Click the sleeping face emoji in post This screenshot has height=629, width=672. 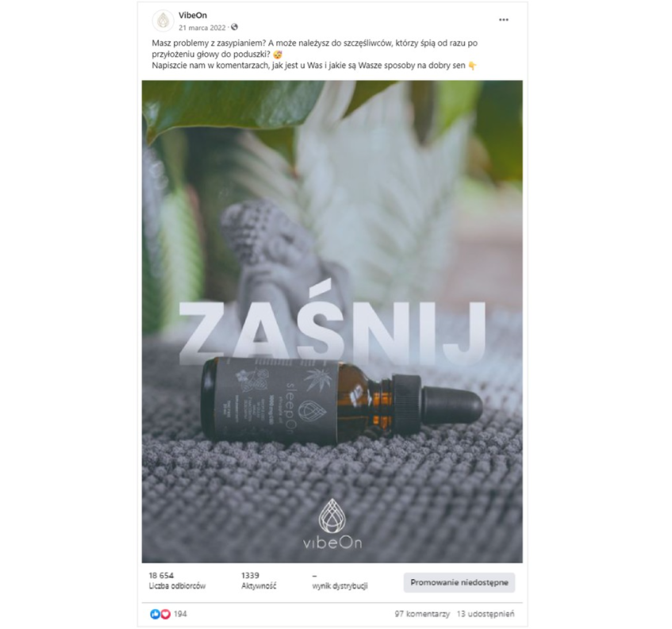pos(278,55)
